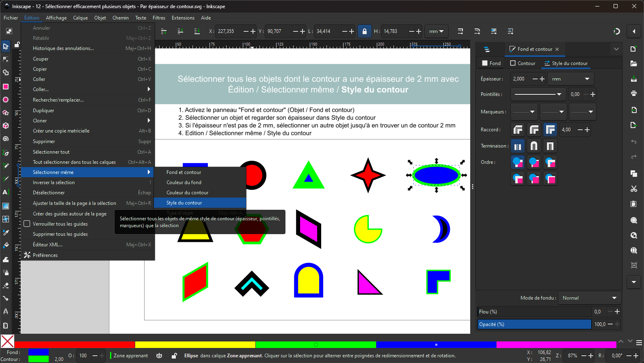The height and width of the screenshot is (363, 644).
Task: Select the Text tool
Action: [6, 192]
